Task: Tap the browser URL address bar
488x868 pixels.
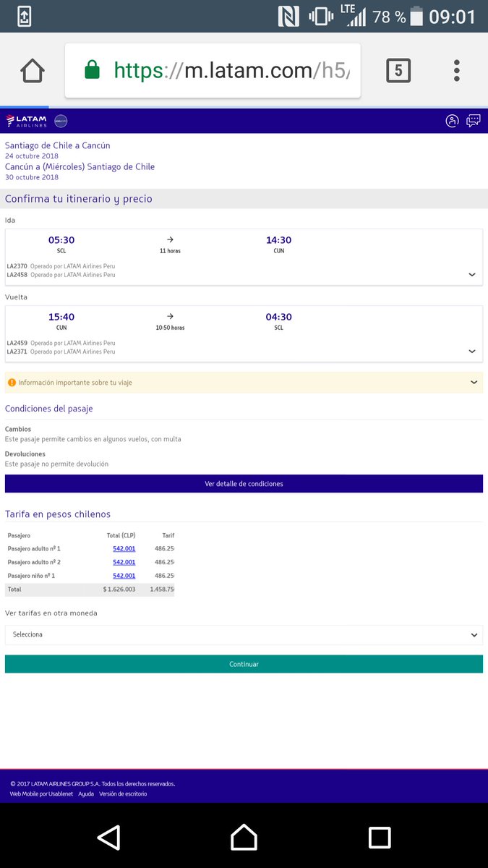Action: click(x=213, y=70)
